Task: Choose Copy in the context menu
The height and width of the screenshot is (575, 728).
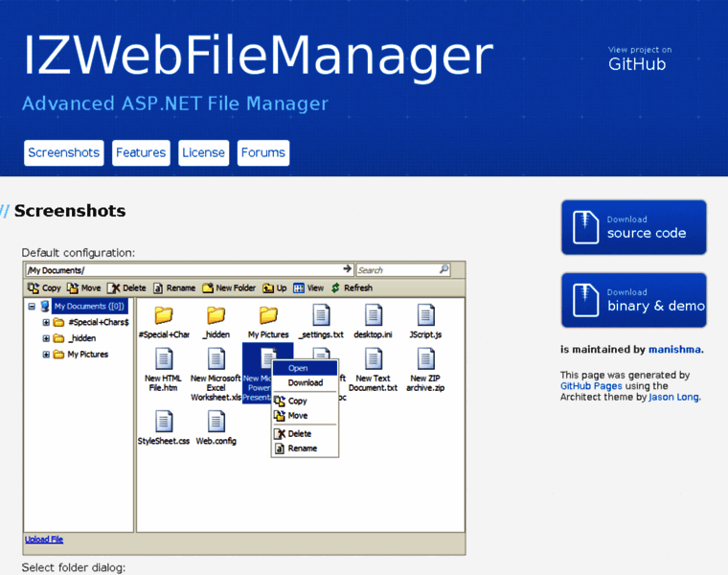Action: [x=305, y=401]
